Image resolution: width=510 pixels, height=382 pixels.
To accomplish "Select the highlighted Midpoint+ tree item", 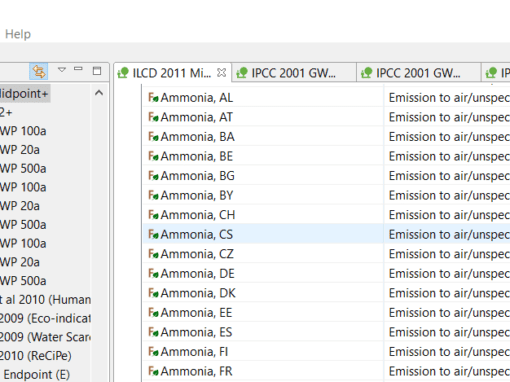I will pos(24,94).
